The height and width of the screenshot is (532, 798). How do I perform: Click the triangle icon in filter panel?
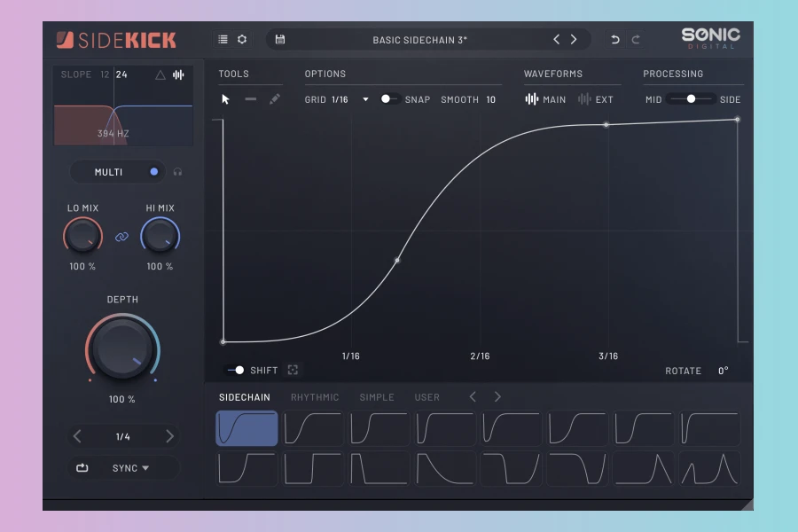[160, 74]
